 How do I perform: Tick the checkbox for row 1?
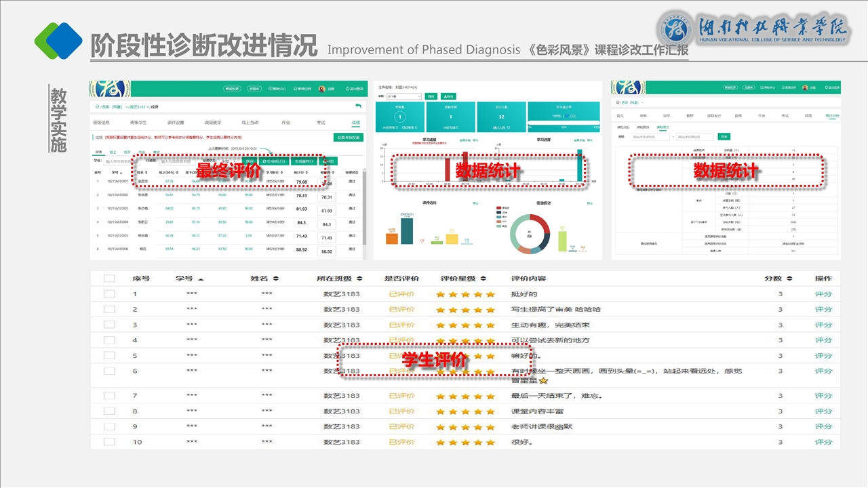(109, 294)
